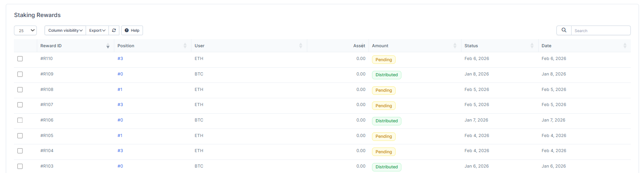The height and width of the screenshot is (173, 644).
Task: Click the Distributed badge in row #R106
Action: [x=386, y=121]
